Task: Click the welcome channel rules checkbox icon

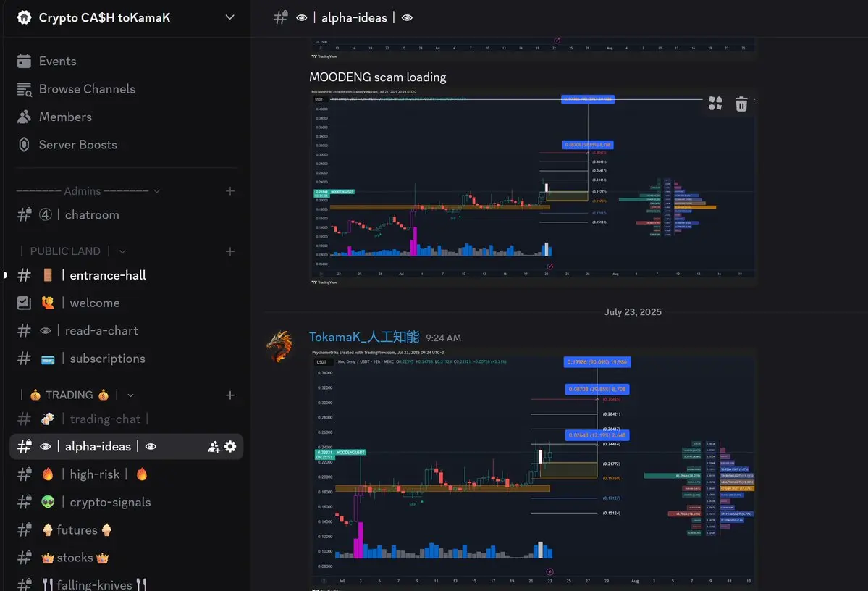Action: tap(24, 303)
